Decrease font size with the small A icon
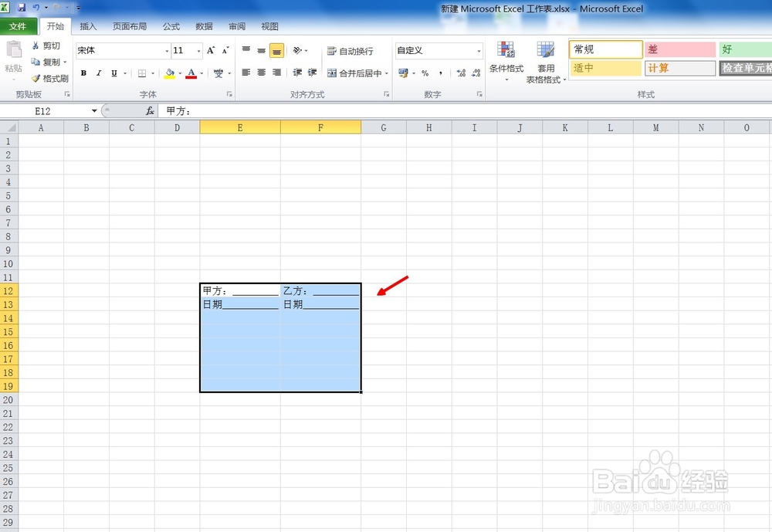The width and height of the screenshot is (772, 532). point(225,50)
